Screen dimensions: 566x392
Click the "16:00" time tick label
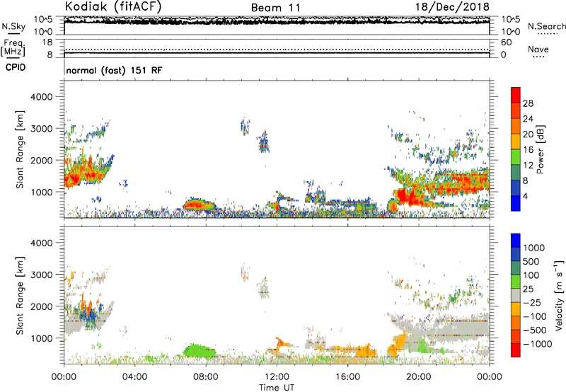point(347,377)
